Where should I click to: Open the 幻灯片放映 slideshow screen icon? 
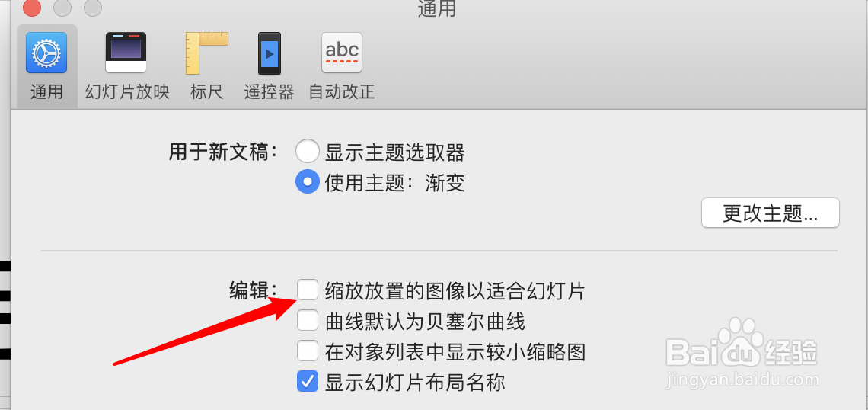[x=126, y=53]
